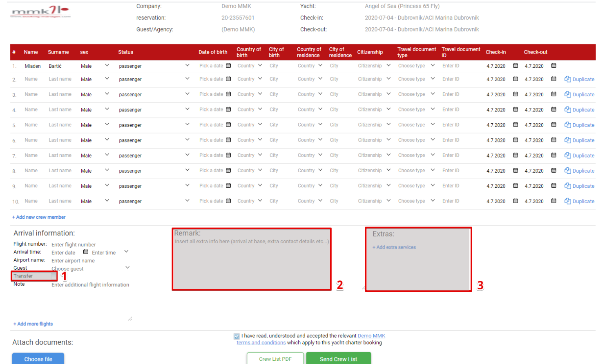The height and width of the screenshot is (364, 596).
Task: Open check-out calendar icon in row 2
Action: [x=554, y=79]
